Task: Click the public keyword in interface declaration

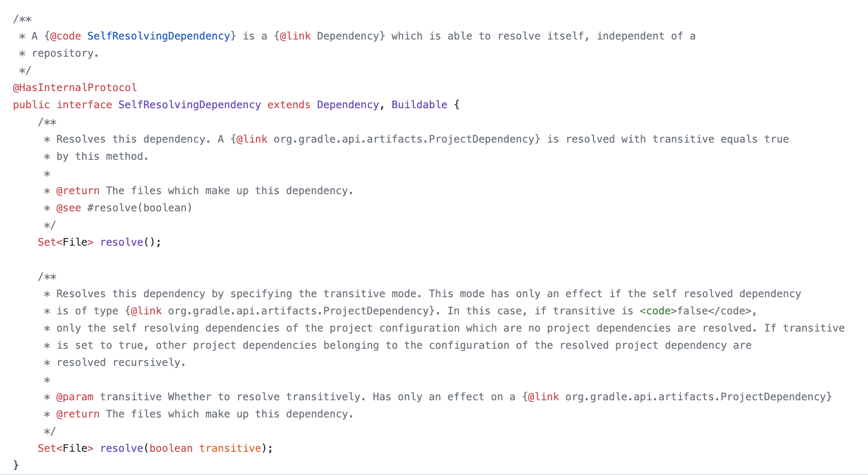Action: [x=31, y=105]
